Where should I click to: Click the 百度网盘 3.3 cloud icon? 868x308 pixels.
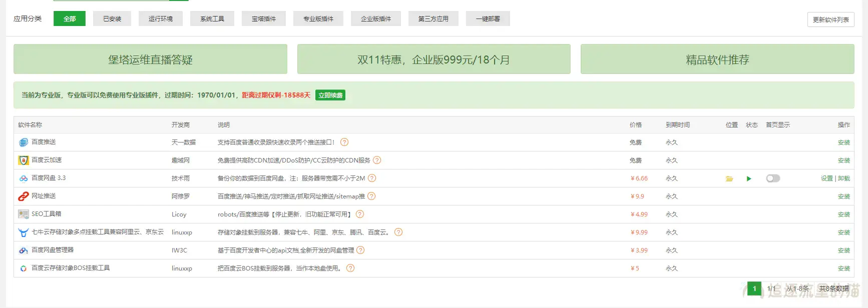pyautogui.click(x=24, y=178)
